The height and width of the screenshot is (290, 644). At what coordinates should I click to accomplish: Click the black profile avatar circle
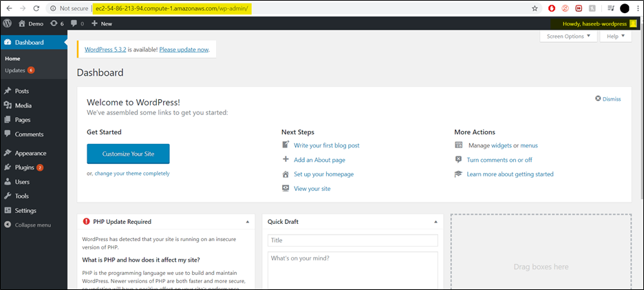point(625,8)
